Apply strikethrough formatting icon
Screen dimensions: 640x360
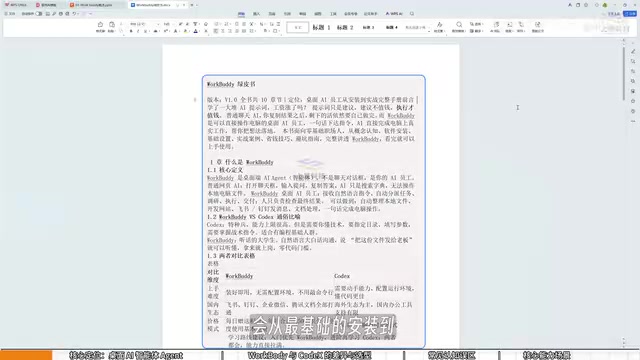coord(156,31)
